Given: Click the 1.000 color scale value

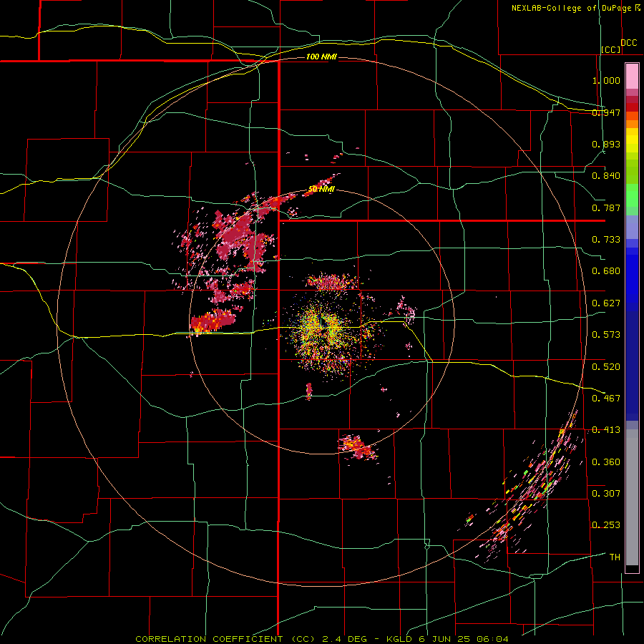Looking at the screenshot, I should (606, 80).
